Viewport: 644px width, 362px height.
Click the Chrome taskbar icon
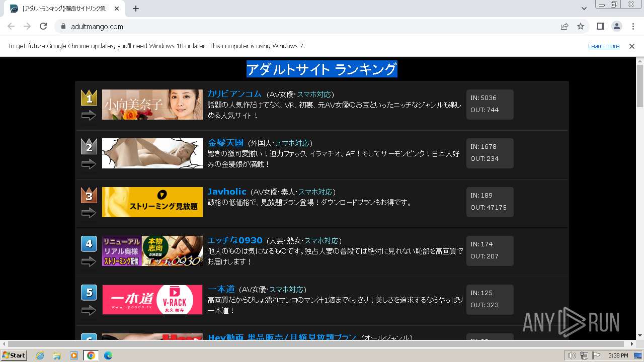(91, 355)
